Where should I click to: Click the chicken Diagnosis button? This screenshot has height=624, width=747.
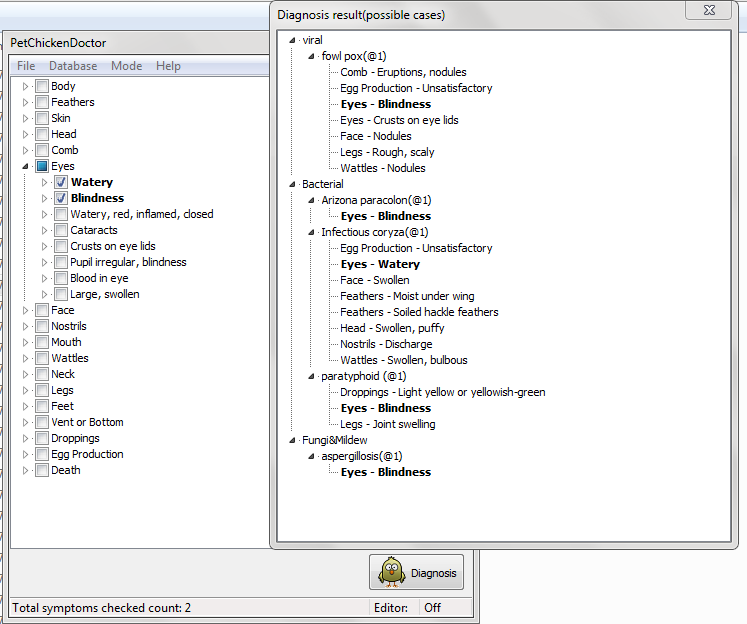416,573
